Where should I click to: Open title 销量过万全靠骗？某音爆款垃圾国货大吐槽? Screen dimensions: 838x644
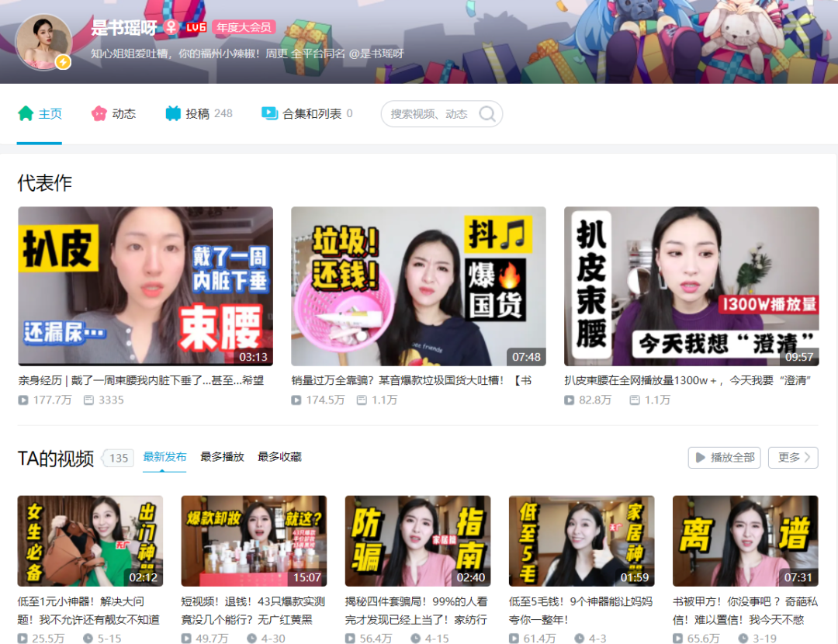pyautogui.click(x=411, y=380)
